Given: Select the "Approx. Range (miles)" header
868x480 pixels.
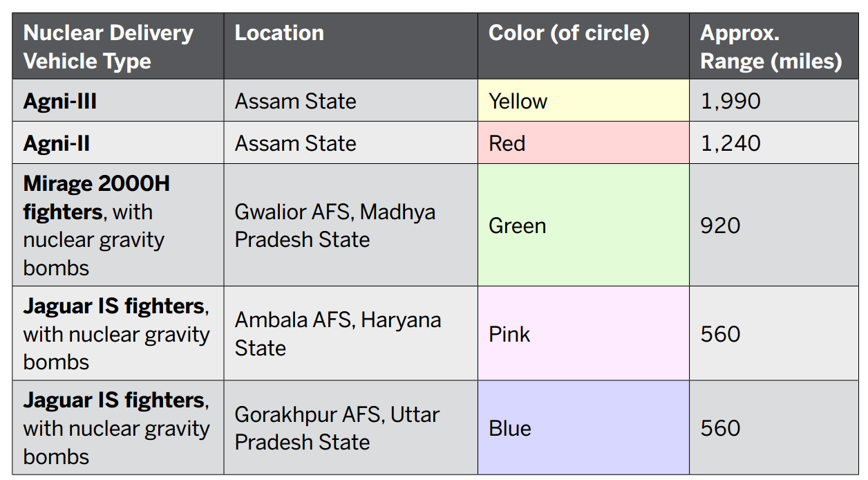Looking at the screenshot, I should pyautogui.click(x=771, y=47).
